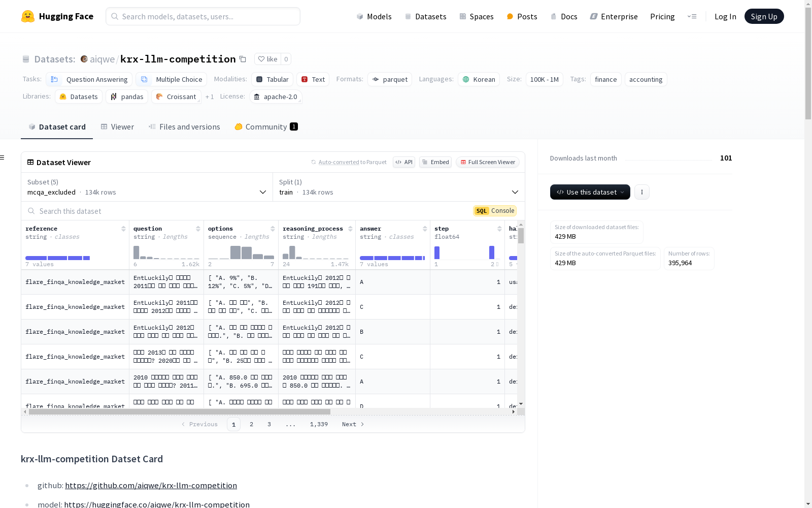Viewport: 812px width, 508px height.
Task: Focus the Search this dataset field
Action: 249,211
